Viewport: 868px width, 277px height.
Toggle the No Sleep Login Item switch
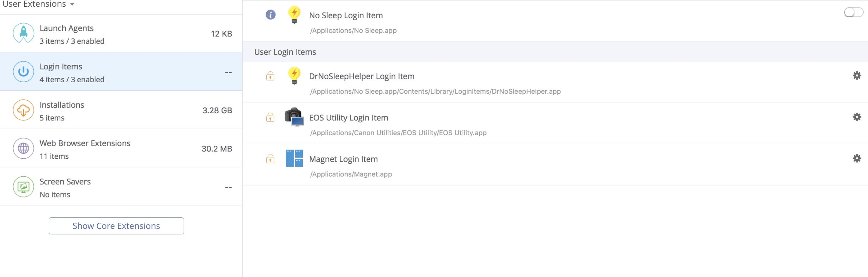853,12
